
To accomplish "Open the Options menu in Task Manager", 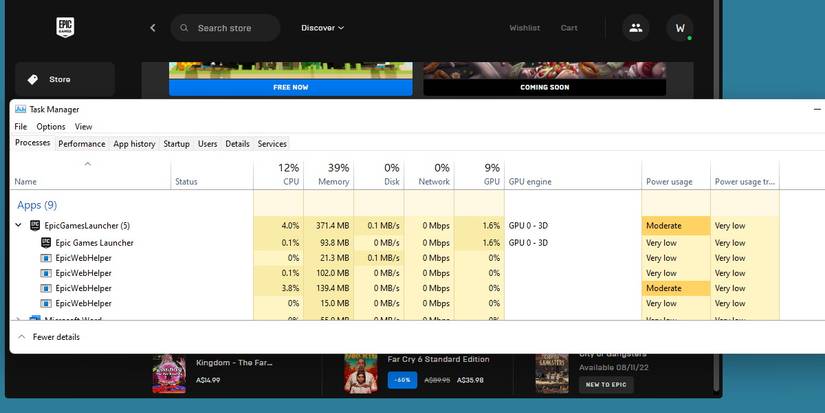I will [x=51, y=127].
